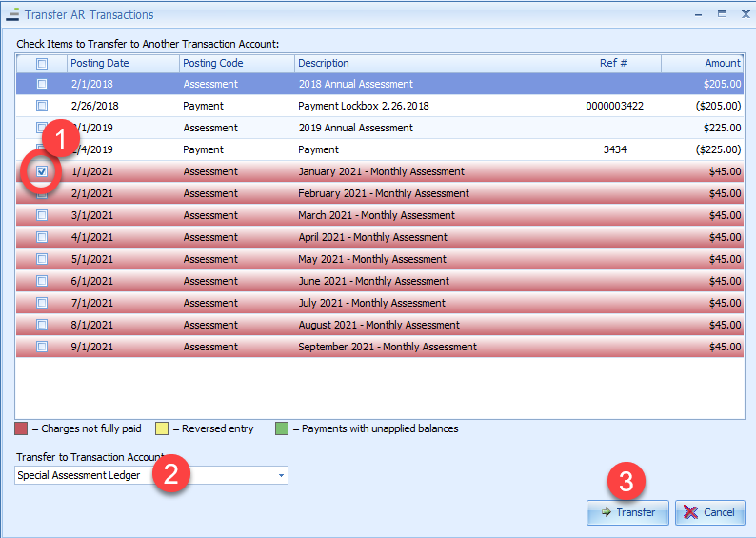Image resolution: width=756 pixels, height=538 pixels.
Task: Check the 2018 Annual Assessment checkbox
Action: click(x=41, y=84)
